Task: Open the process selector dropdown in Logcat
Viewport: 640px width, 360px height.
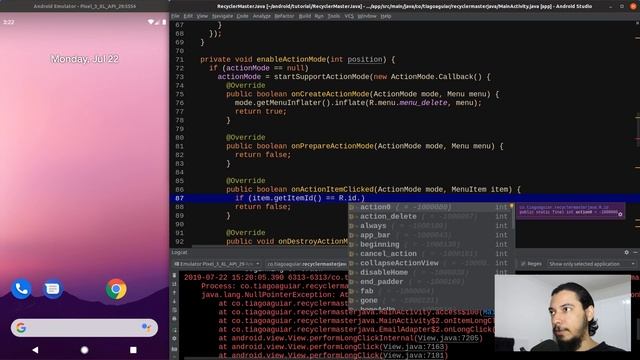Action: click(x=306, y=264)
